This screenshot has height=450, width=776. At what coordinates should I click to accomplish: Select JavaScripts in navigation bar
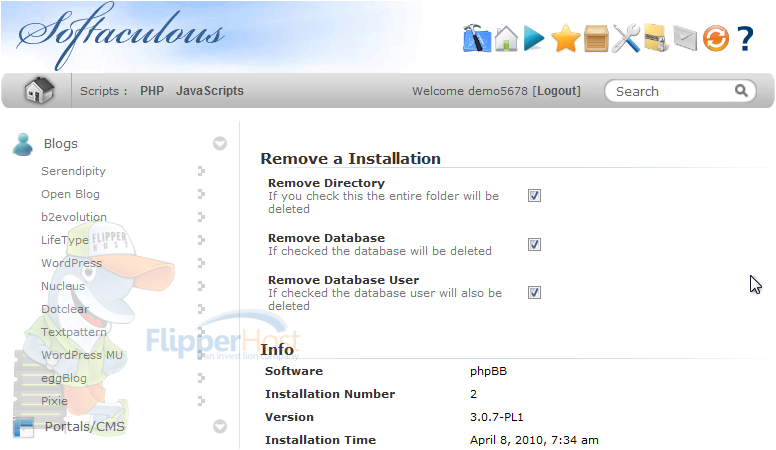pos(210,91)
